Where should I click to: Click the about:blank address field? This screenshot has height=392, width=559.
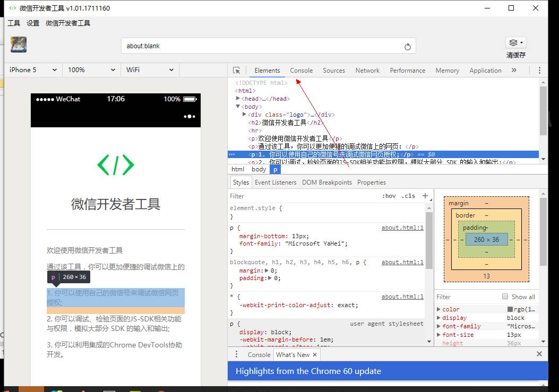pyautogui.click(x=260, y=46)
